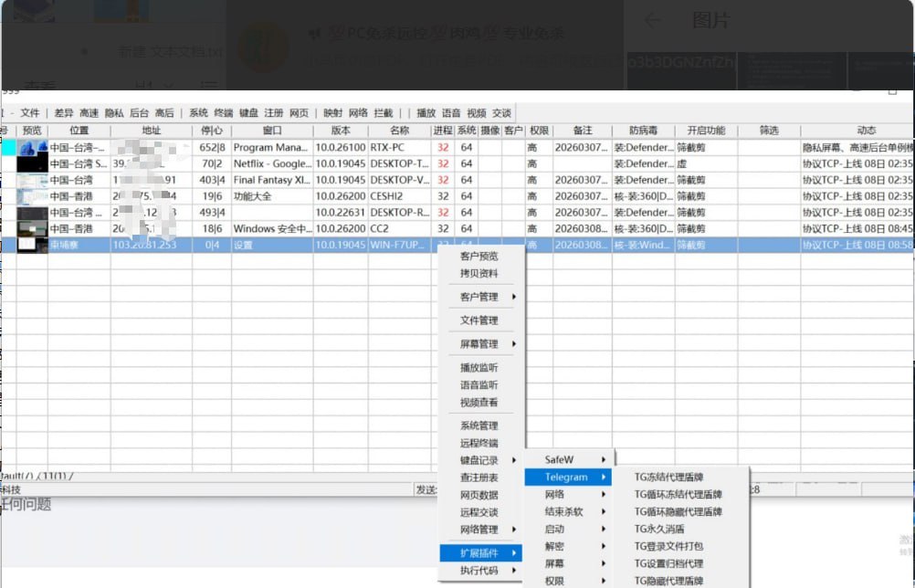Click the 10.0.22631 version cell
Viewport: 915px width, 588px height.
341,213
